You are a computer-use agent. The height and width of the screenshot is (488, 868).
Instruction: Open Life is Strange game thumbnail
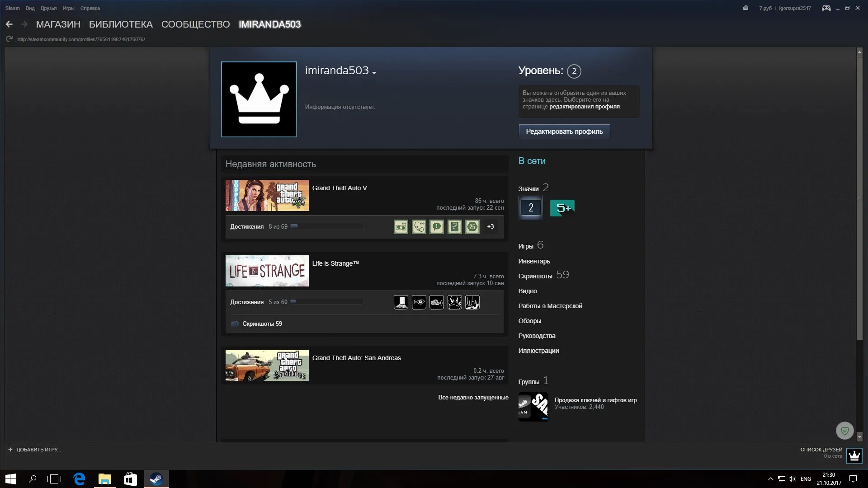click(x=267, y=271)
